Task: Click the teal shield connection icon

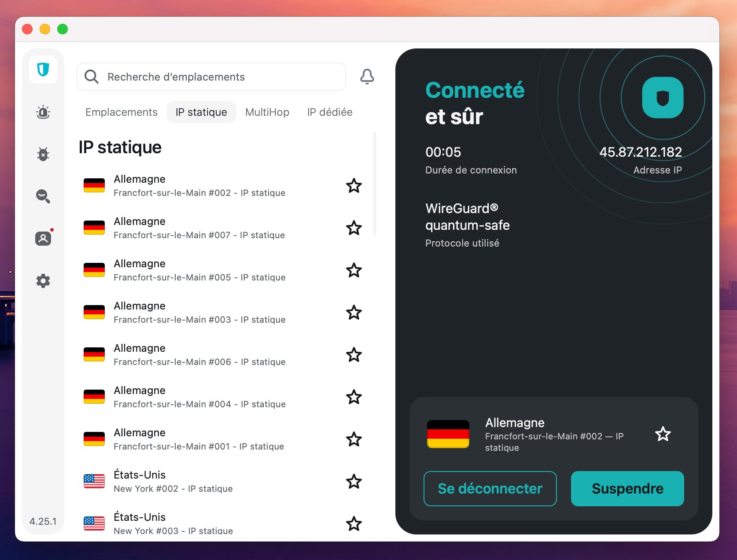Action: pos(663,98)
